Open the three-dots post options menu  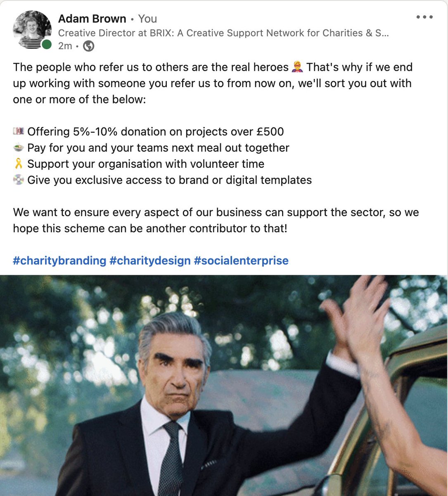coord(424,17)
